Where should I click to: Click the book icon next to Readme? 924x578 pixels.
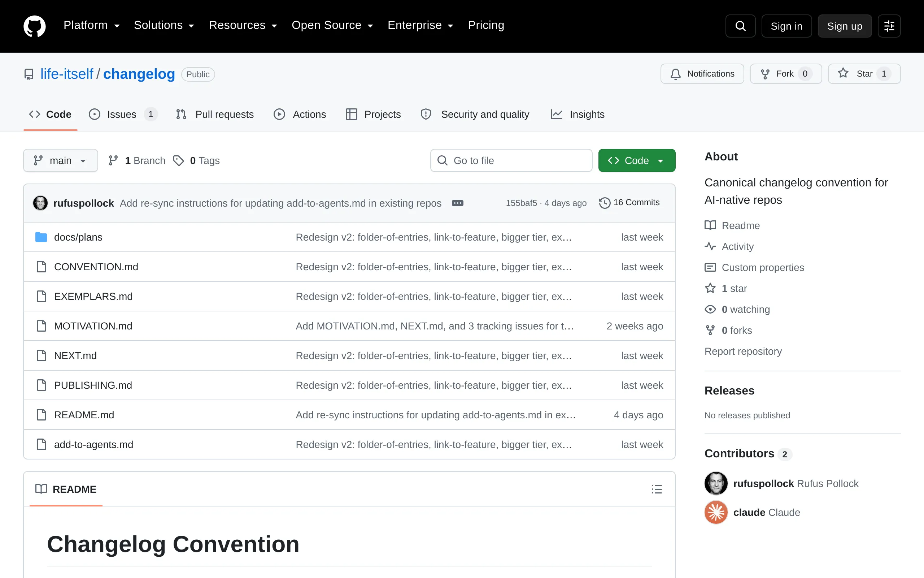pos(710,225)
